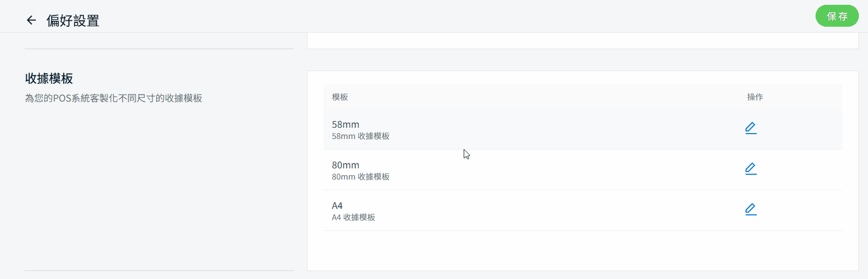Click the divider line above 收據模板 heading
Viewport: 868px width, 279px height.
click(x=159, y=49)
